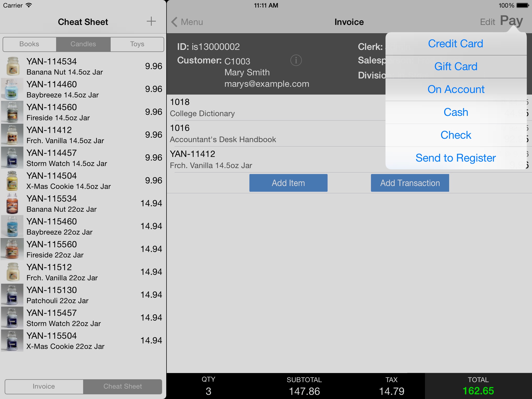Screen dimensions: 532x399
Task: Select YAN-114534 Banana Nut candle item
Action: pyautogui.click(x=83, y=66)
